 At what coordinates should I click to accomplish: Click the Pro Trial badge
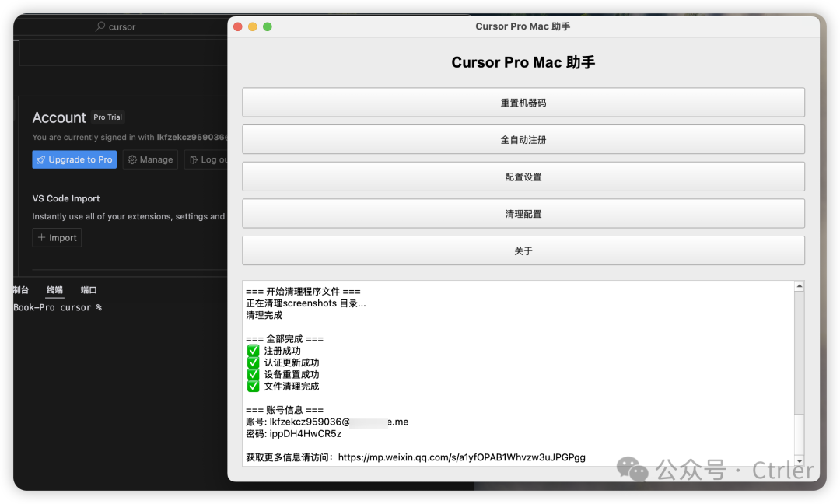tap(108, 117)
